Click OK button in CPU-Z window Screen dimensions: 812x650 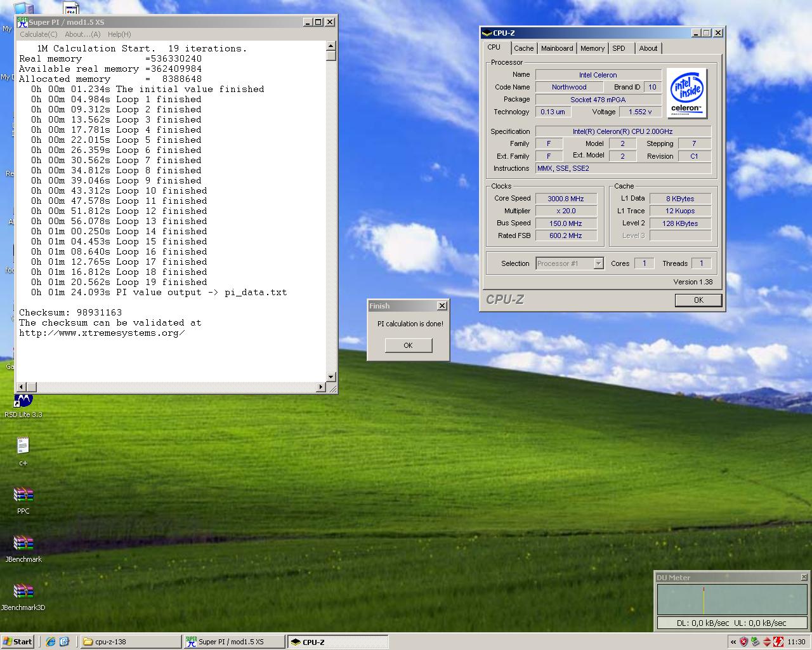click(x=698, y=300)
